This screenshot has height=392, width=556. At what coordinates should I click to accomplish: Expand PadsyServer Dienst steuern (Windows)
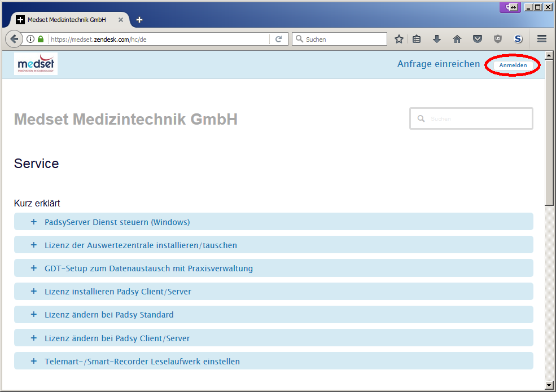(117, 222)
